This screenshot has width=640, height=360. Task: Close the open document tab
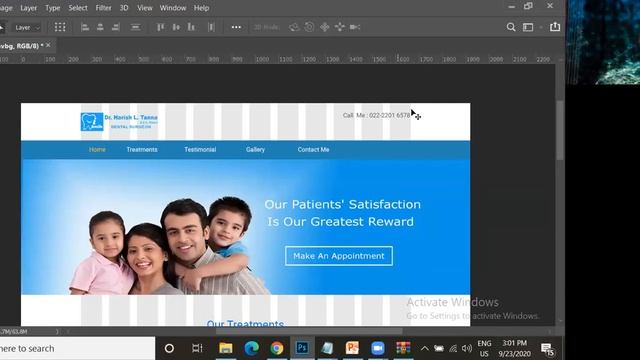point(48,45)
